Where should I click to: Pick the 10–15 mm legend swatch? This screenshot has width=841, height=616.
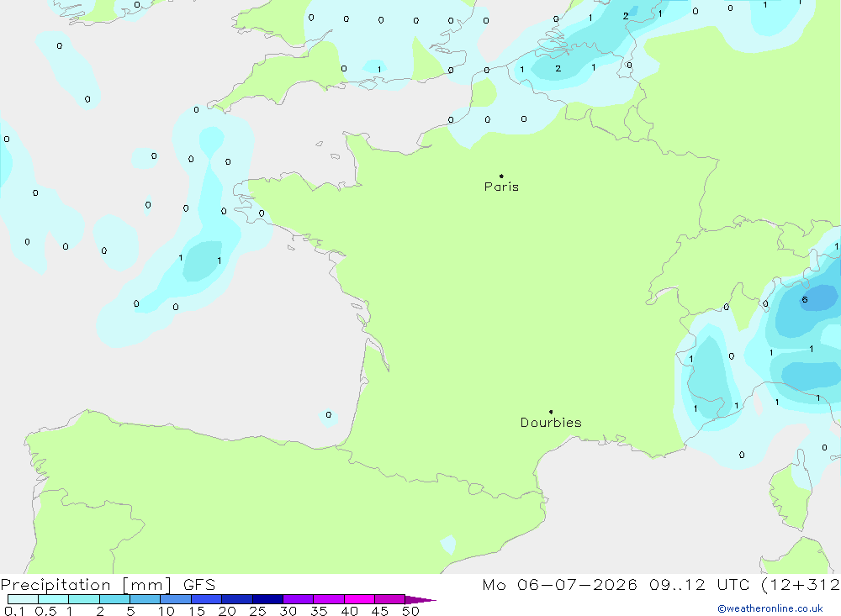tap(176, 599)
